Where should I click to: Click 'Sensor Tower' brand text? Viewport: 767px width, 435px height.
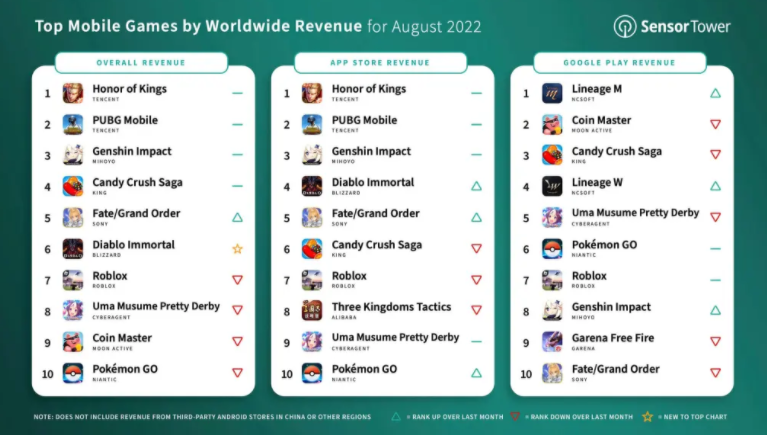[x=686, y=26]
